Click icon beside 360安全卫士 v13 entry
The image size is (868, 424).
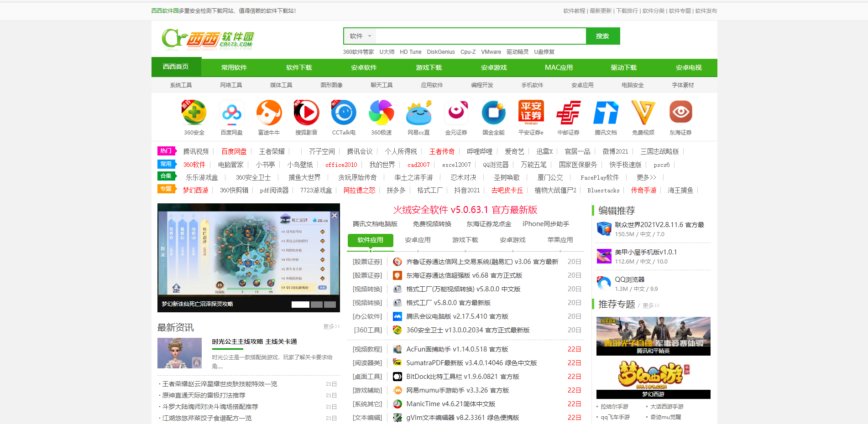pyautogui.click(x=397, y=330)
